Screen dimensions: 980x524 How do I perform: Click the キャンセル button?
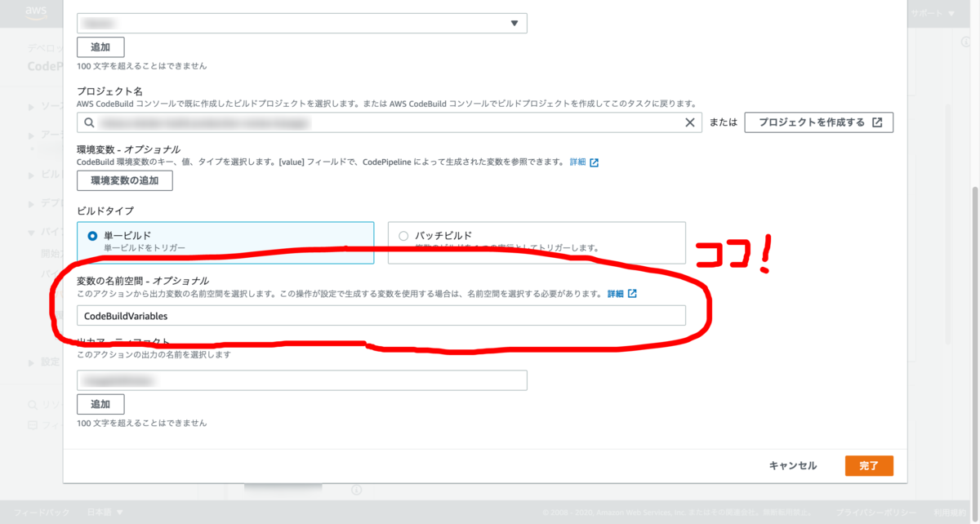(x=792, y=465)
